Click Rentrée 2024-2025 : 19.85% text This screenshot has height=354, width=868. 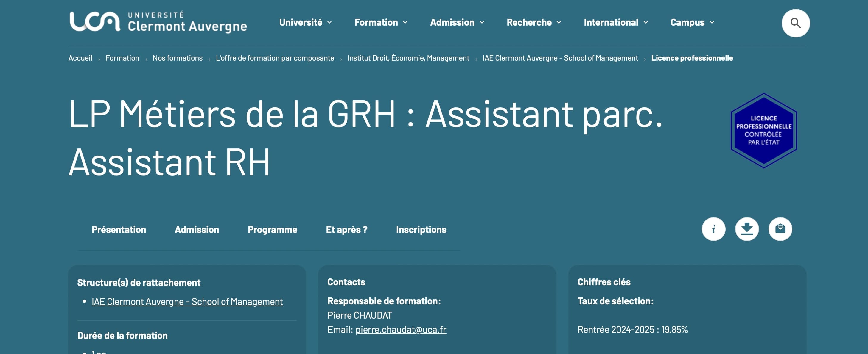click(x=632, y=329)
